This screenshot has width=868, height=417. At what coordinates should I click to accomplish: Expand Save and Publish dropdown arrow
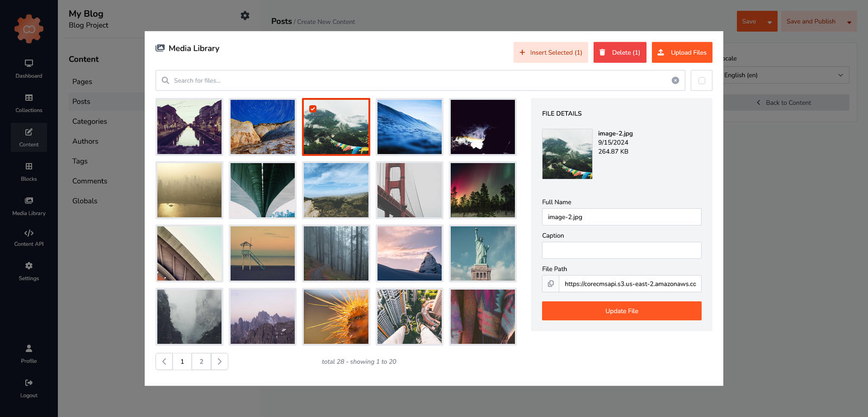[849, 22]
